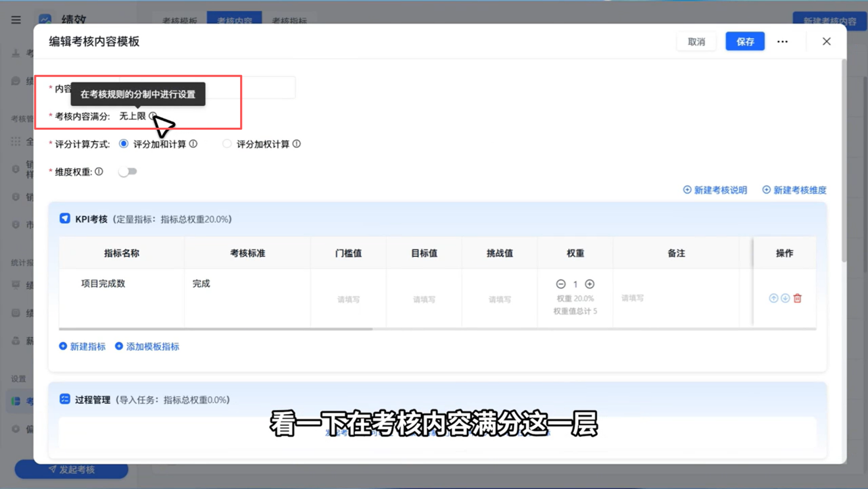This screenshot has height=489, width=868.
Task: Click 备注 input for 项目完成数
Action: click(x=676, y=298)
